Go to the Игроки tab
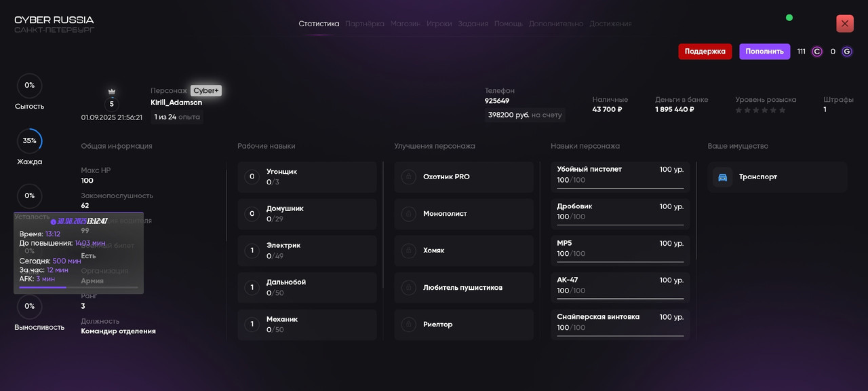 439,24
